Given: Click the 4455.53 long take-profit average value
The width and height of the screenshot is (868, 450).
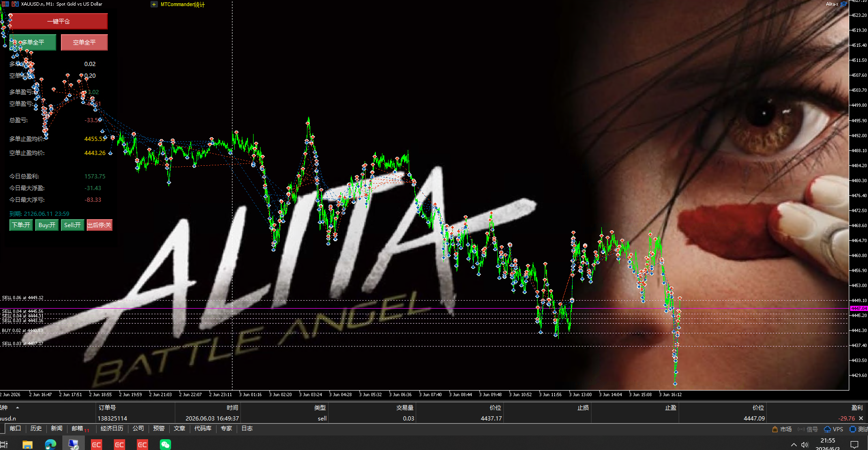Looking at the screenshot, I should tap(95, 139).
